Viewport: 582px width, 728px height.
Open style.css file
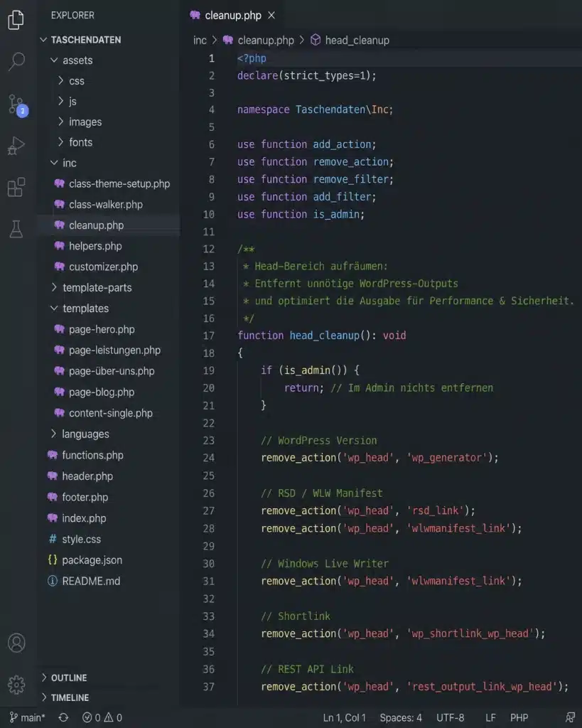[74, 539]
